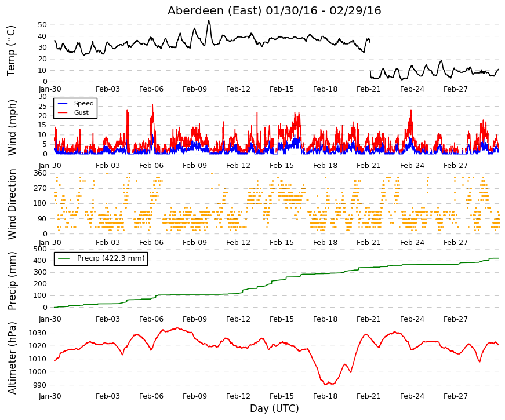Click the green Precip legend line

pyautogui.click(x=64, y=258)
